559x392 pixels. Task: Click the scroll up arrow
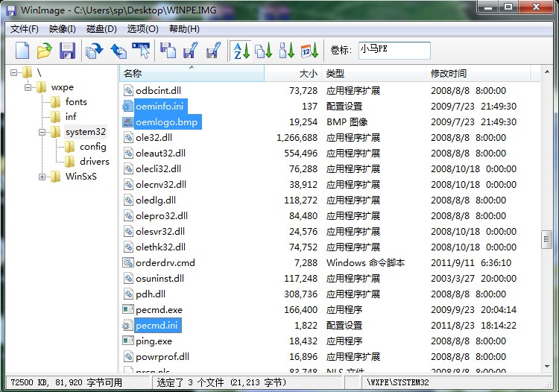pos(546,72)
